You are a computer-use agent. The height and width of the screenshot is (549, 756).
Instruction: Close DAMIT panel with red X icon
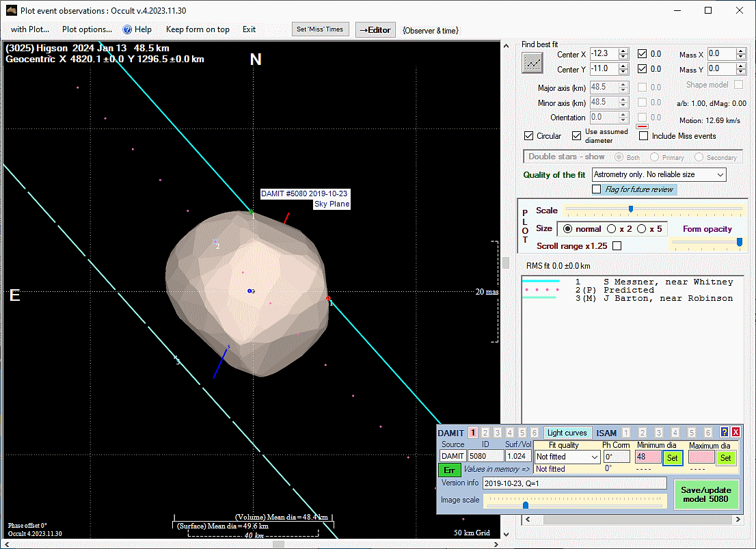pyautogui.click(x=736, y=432)
